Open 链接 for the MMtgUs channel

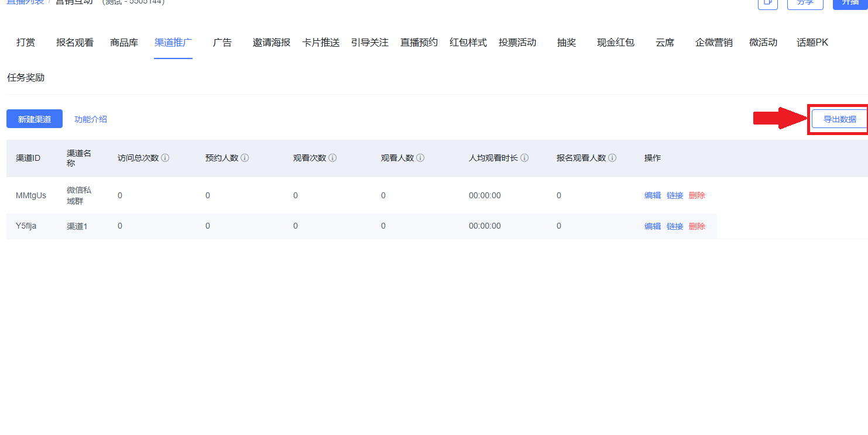(x=675, y=195)
